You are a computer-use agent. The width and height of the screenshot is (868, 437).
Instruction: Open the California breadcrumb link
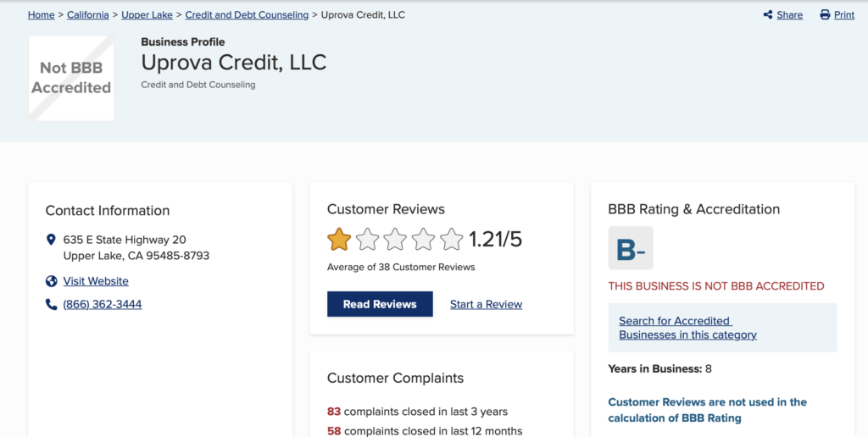coord(88,15)
